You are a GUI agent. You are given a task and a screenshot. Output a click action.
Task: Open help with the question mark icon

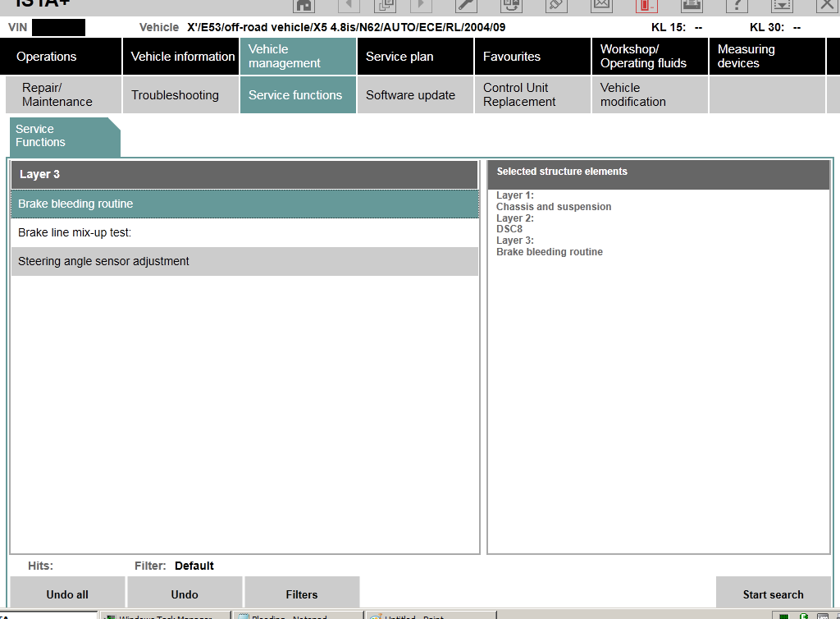coord(737,5)
